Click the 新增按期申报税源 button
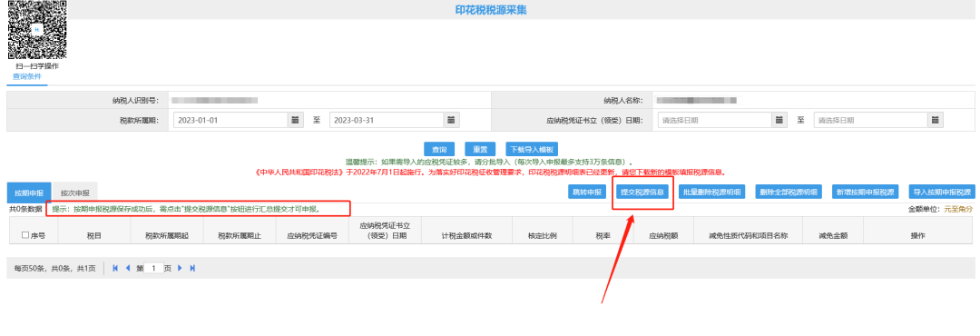The width and height of the screenshot is (980, 336). pos(865,193)
